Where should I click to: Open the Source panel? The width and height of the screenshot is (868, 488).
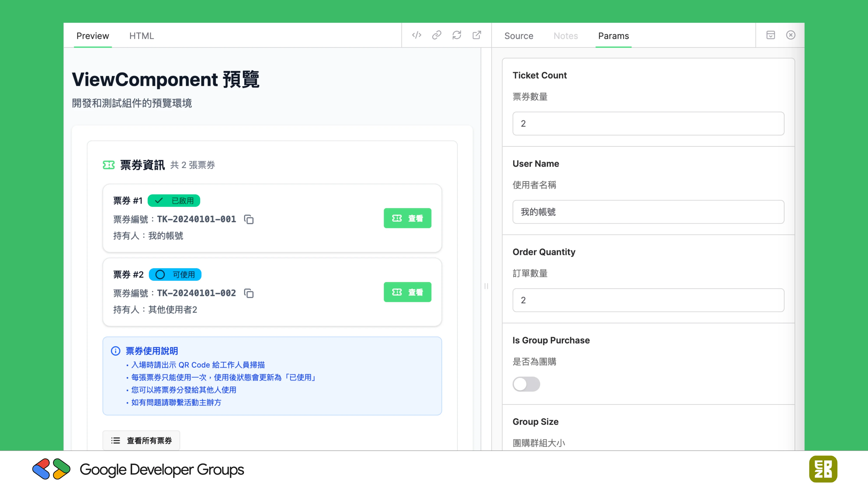(x=518, y=36)
